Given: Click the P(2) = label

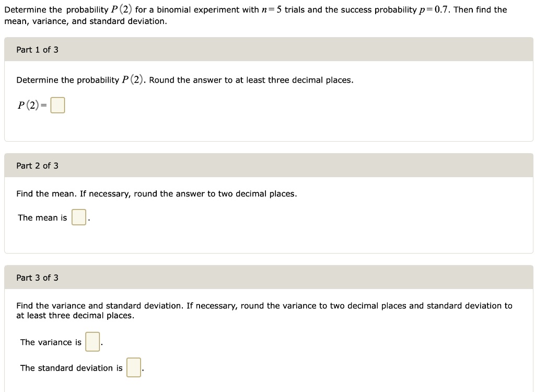Looking at the screenshot, I should 31,105.
